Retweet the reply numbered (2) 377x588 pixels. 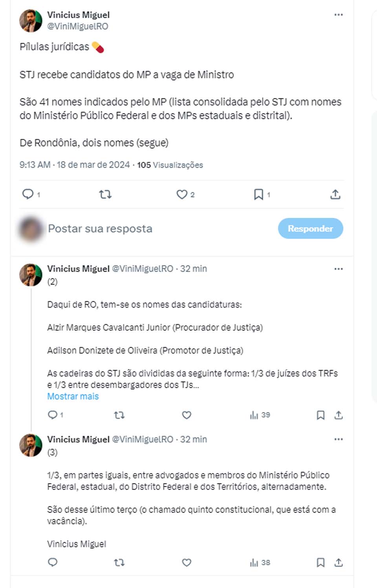119,415
